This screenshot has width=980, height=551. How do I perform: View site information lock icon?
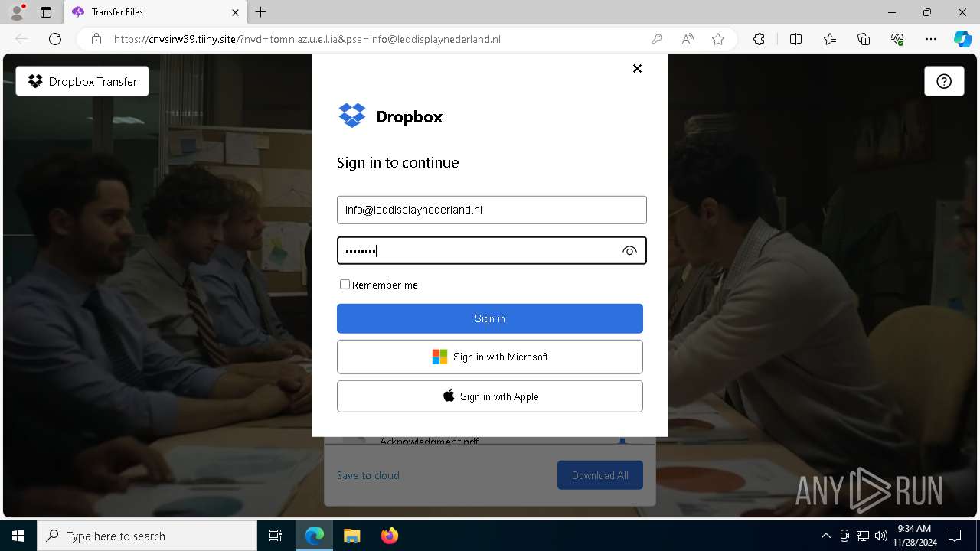[x=96, y=39]
